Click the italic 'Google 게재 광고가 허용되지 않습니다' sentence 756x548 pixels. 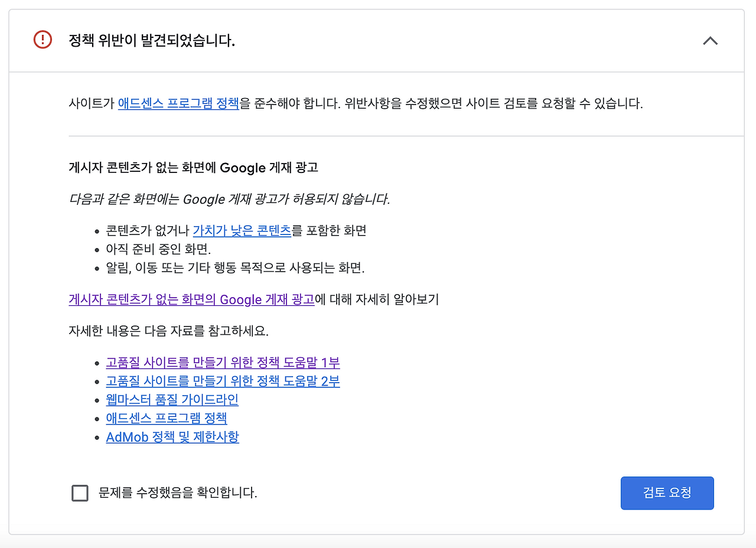point(229,199)
